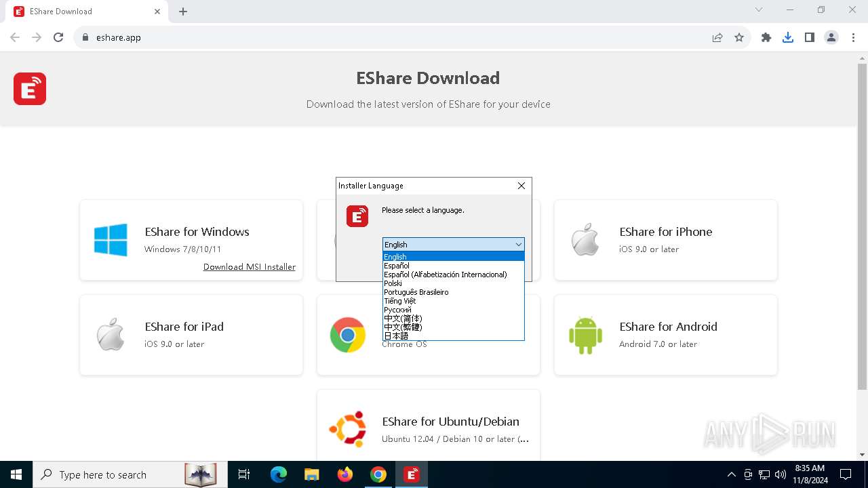Select Português Brasileiro language
The image size is (868, 488).
pyautogui.click(x=453, y=292)
